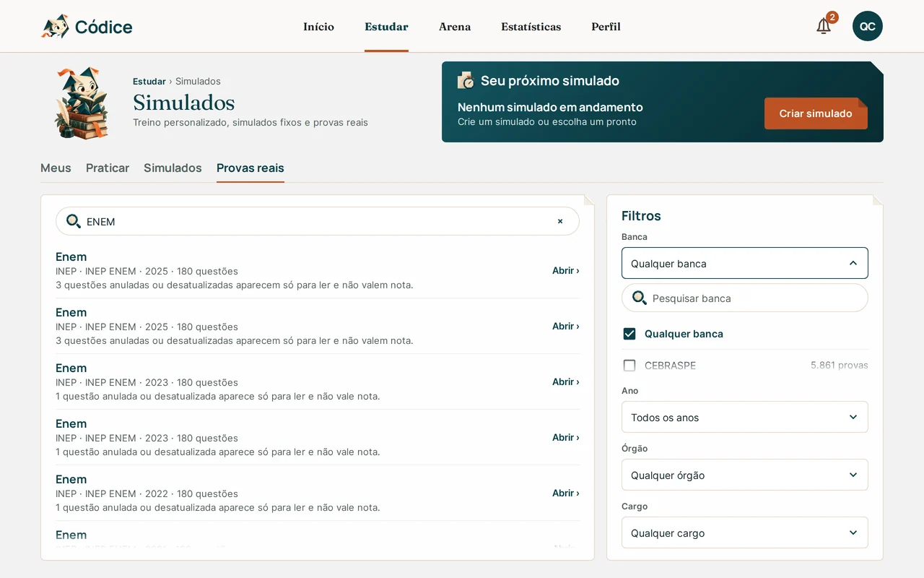Click the Pesquisar banca input field

[x=745, y=298]
